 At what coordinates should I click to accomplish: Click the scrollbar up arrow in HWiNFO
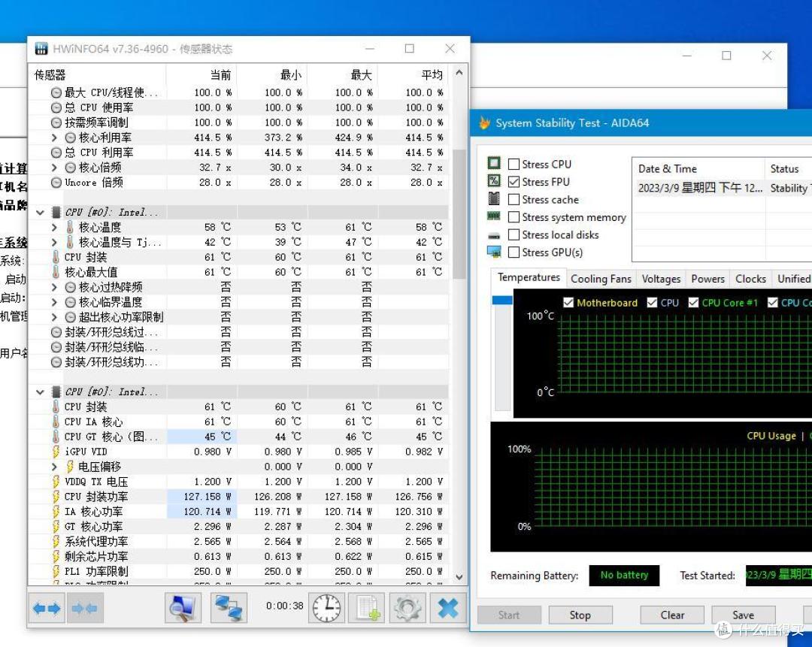click(x=459, y=73)
